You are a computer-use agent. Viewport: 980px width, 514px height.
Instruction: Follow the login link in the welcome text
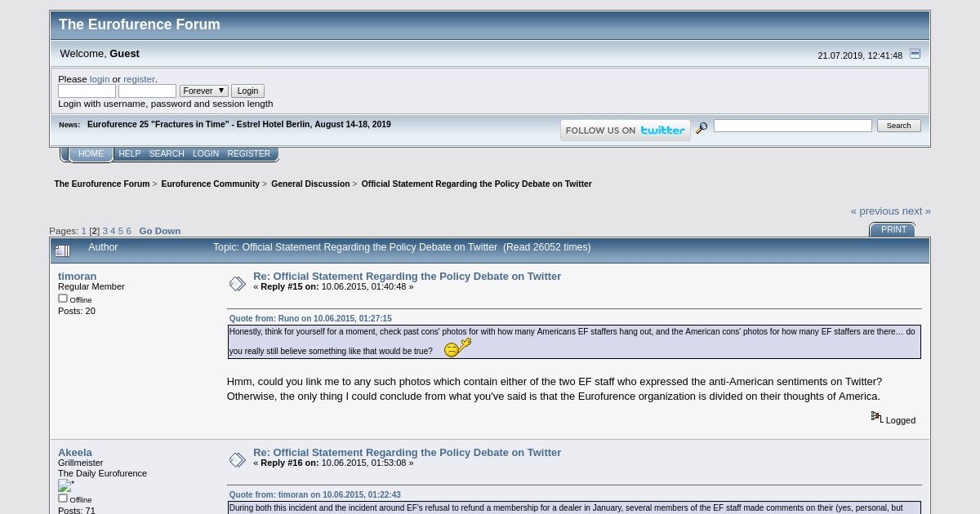point(100,79)
